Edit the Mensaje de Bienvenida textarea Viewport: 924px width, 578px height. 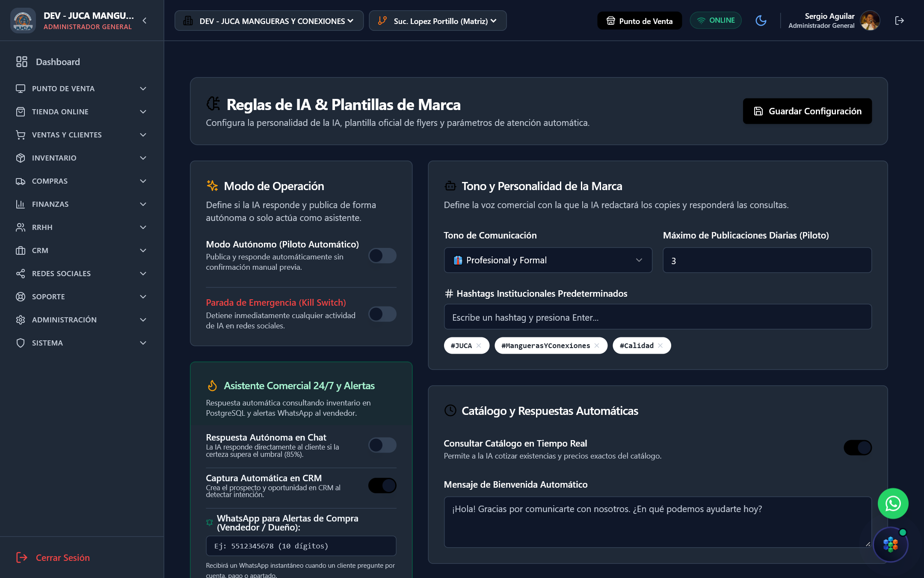pyautogui.click(x=657, y=522)
